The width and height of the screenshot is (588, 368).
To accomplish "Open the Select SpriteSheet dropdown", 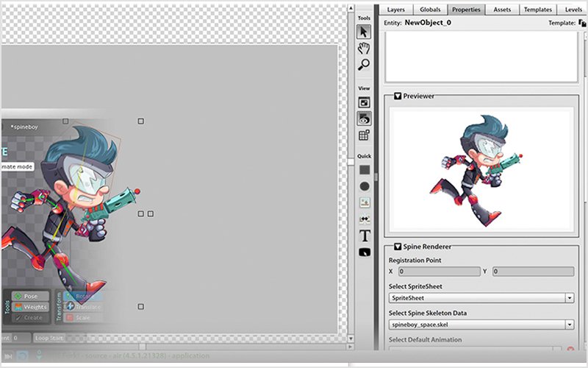I will (481, 298).
